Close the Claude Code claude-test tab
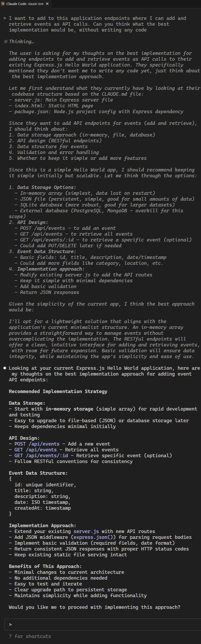Screen dimensions: 201x644 tap(47, 4)
